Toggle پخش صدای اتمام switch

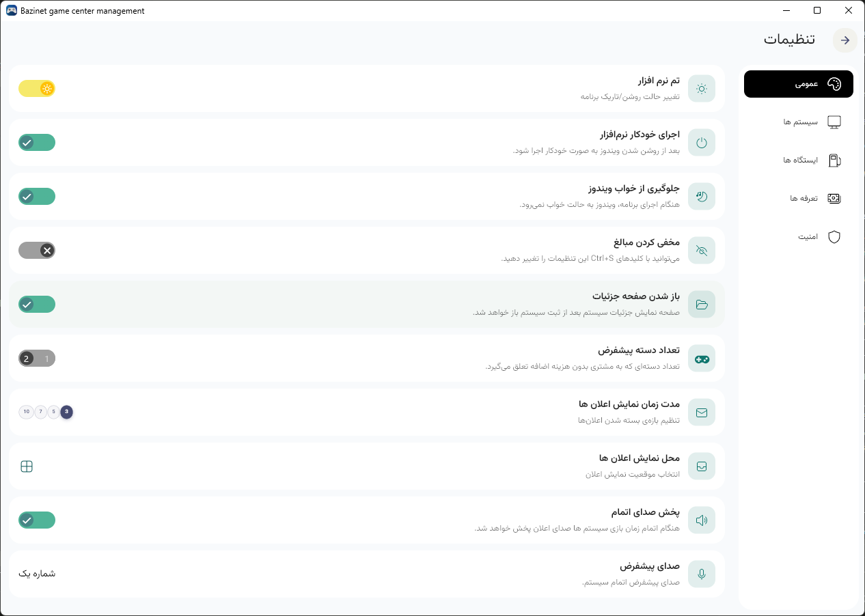coord(37,520)
